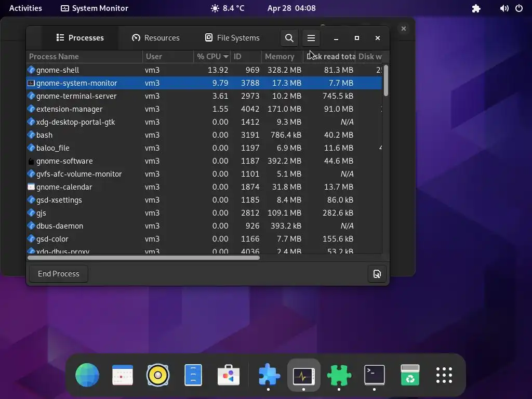532x399 pixels.
Task: Sort by User column header
Action: tap(168, 57)
